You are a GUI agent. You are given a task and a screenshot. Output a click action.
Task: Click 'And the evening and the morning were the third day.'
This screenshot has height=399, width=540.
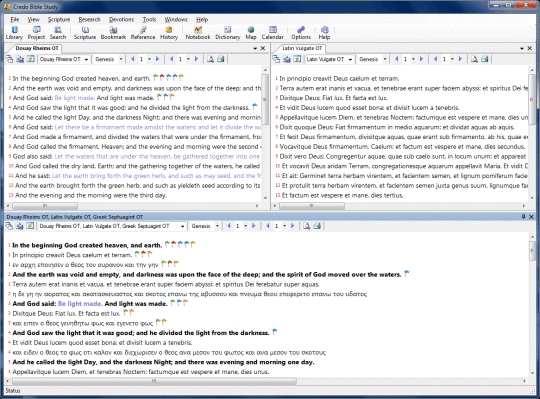91,195
